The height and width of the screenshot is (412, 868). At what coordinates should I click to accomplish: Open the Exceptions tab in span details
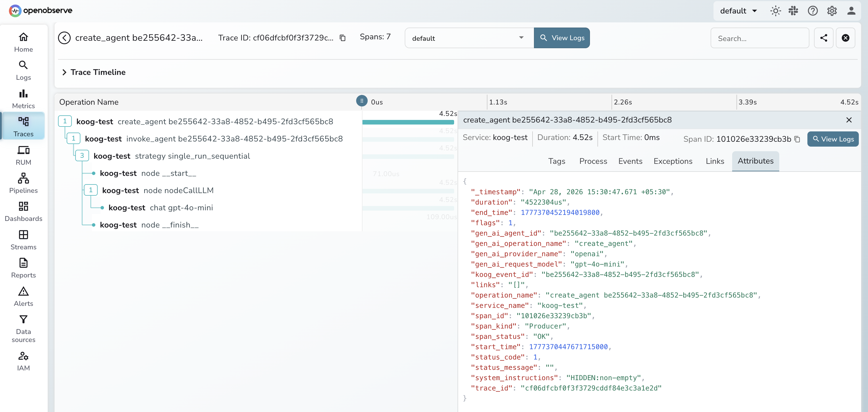[673, 161]
